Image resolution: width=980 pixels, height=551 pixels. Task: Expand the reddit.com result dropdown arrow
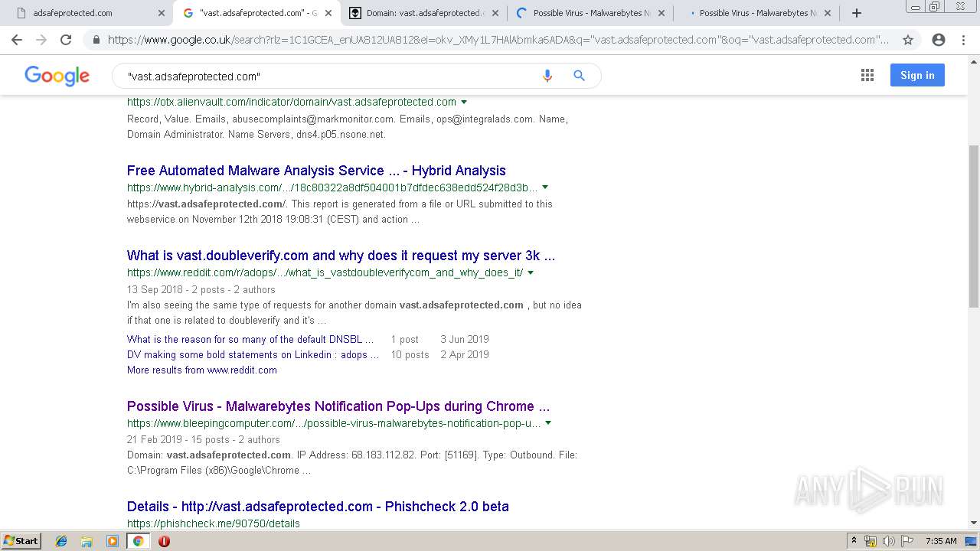click(x=531, y=272)
